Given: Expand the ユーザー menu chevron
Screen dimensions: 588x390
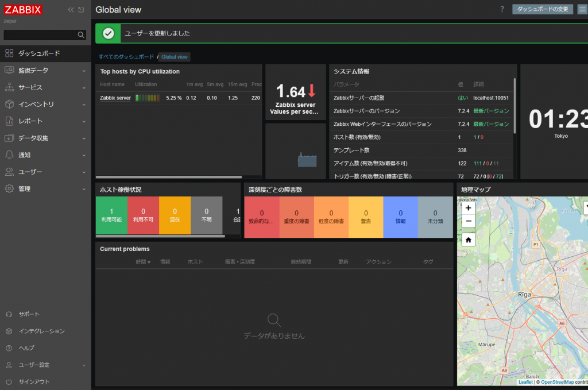Looking at the screenshot, I should (84, 172).
